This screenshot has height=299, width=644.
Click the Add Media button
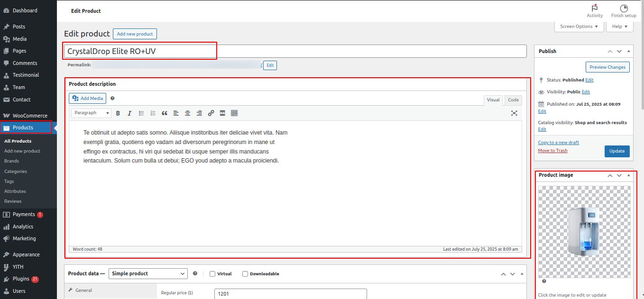[88, 99]
